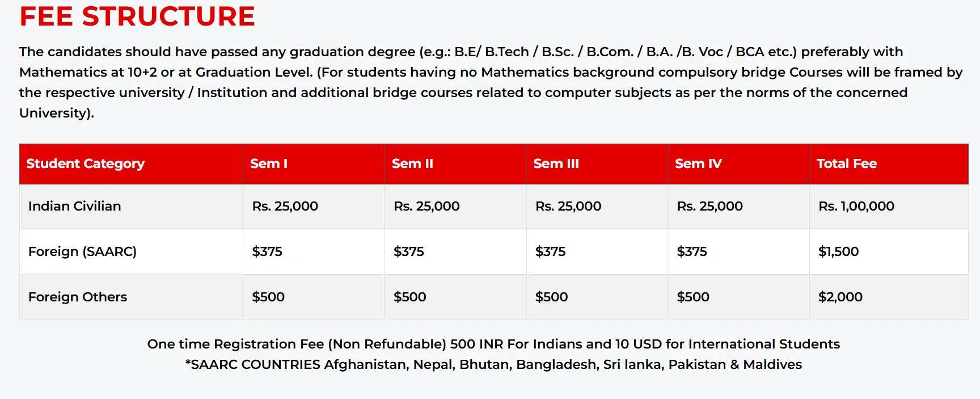Click the Sem III column header
Viewport: 980px width, 399px height.
[556, 163]
